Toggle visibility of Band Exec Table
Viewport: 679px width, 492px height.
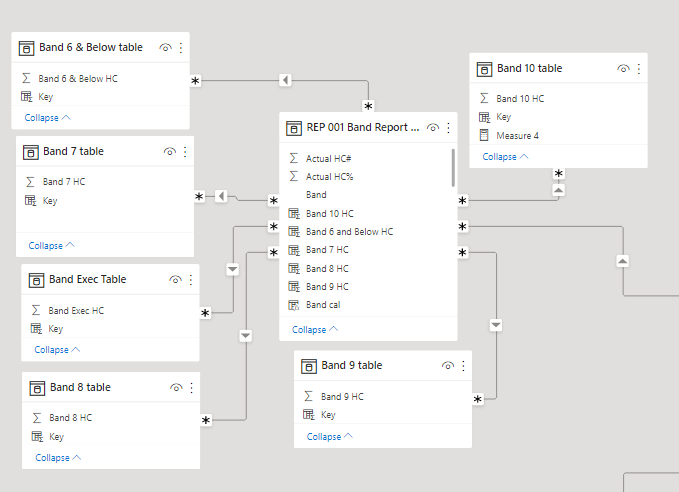point(175,280)
